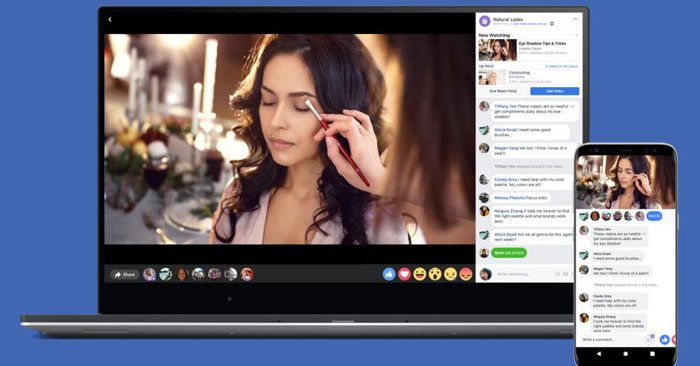
Task: Click the Add Video button
Action: coord(554,91)
